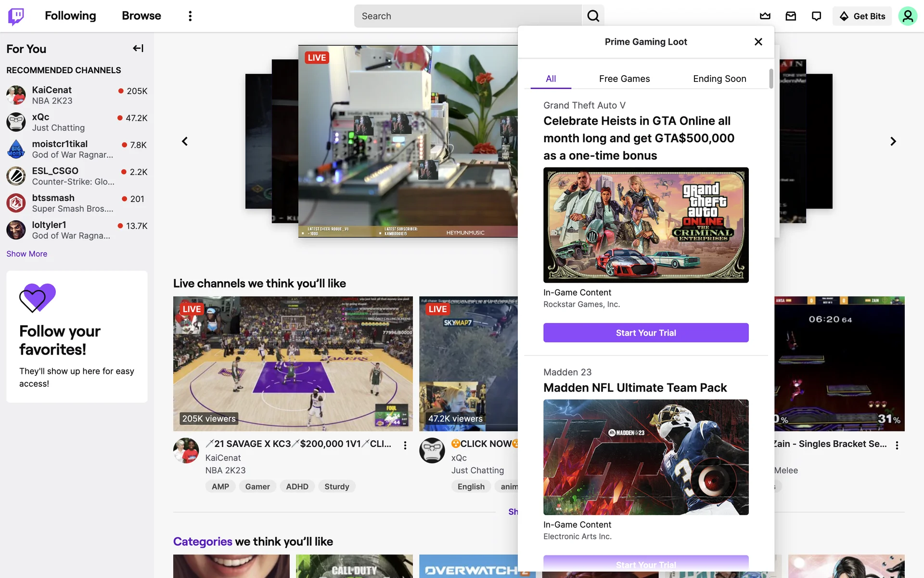Open the notifications inbox icon

point(791,16)
